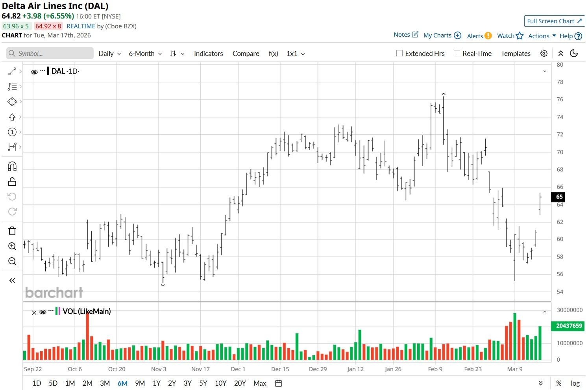
Task: Add DAL to Watch list star
Action: (x=520, y=36)
